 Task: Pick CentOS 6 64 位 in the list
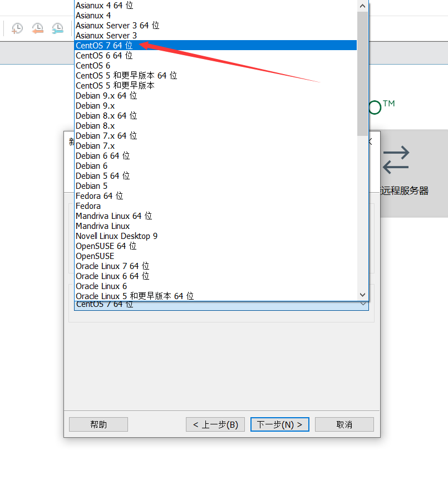click(x=215, y=56)
